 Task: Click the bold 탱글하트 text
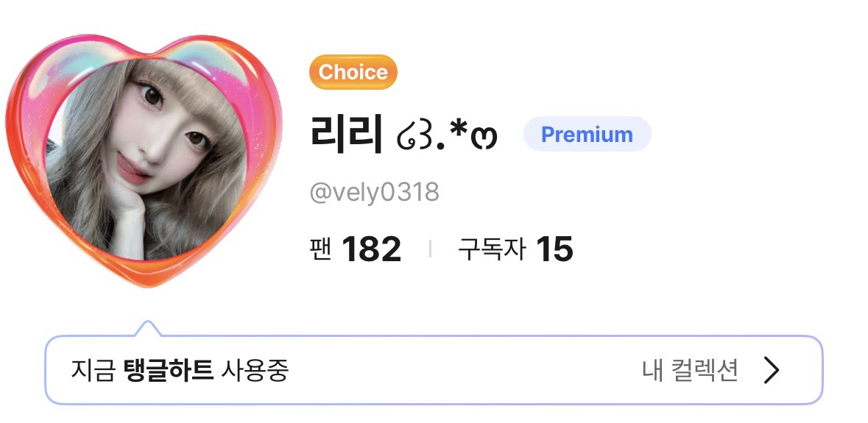169,370
